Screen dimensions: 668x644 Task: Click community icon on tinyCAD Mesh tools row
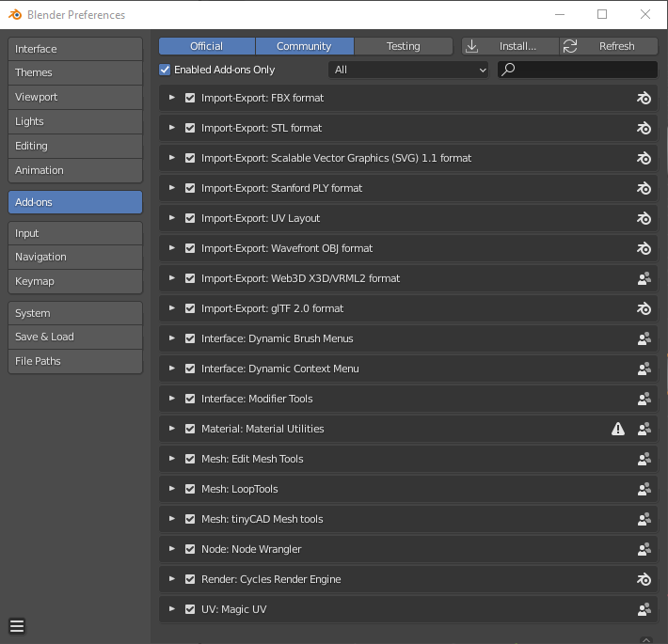pos(644,519)
